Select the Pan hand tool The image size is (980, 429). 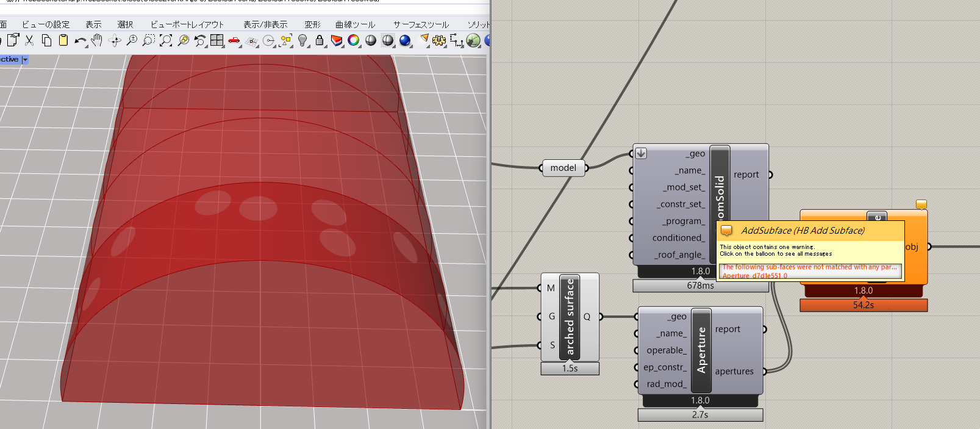tap(97, 41)
